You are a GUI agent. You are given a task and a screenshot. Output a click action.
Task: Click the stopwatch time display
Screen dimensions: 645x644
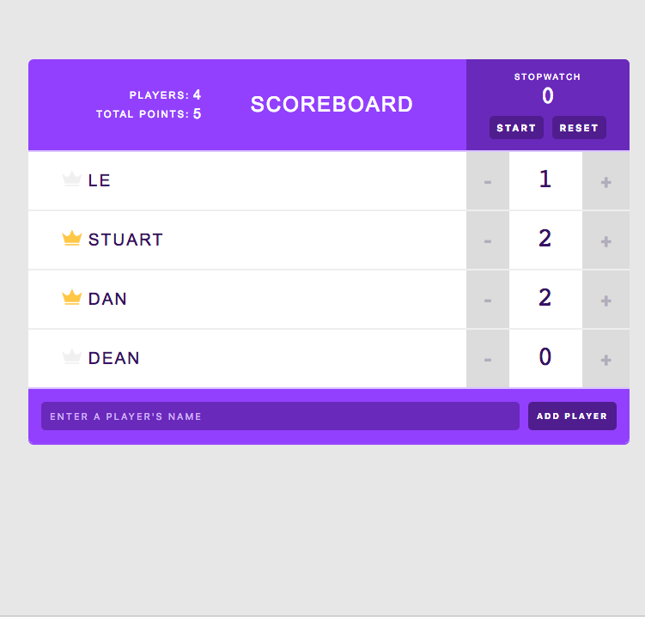(x=547, y=96)
